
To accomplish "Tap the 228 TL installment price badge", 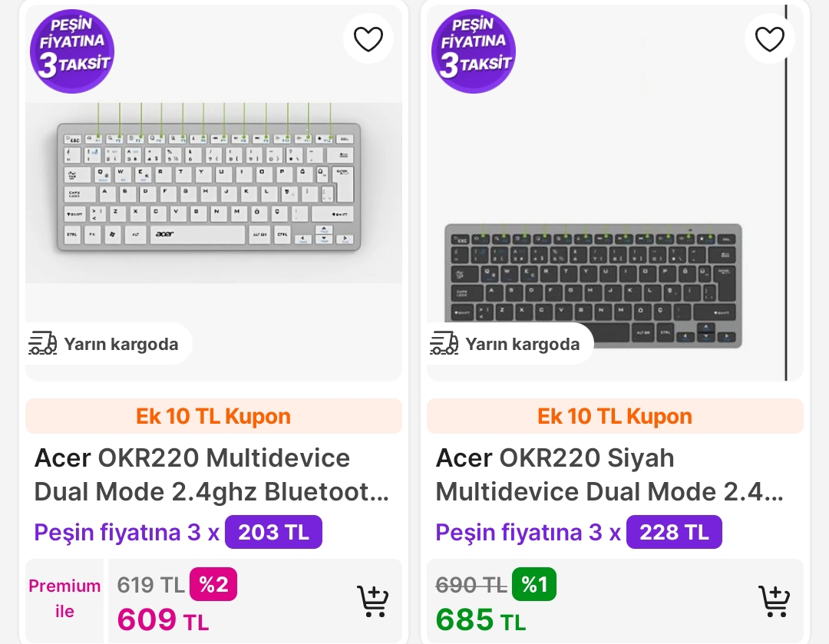I will (x=674, y=532).
